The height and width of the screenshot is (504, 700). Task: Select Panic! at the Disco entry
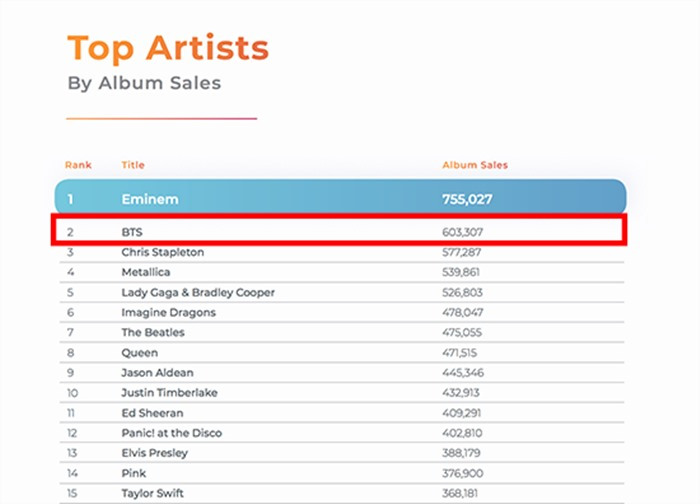(x=171, y=433)
